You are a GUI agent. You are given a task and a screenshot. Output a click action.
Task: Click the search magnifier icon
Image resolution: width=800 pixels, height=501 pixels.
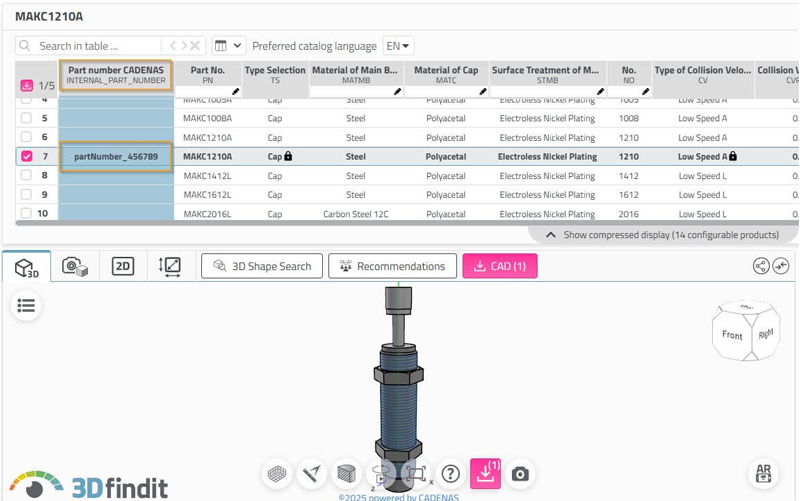[24, 46]
